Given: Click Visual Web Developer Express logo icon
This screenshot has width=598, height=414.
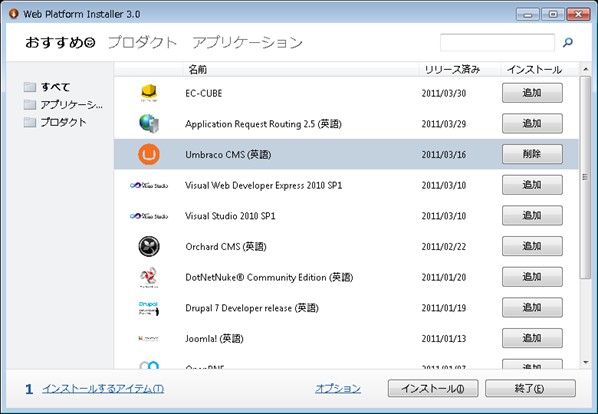Looking at the screenshot, I should click(x=149, y=185).
